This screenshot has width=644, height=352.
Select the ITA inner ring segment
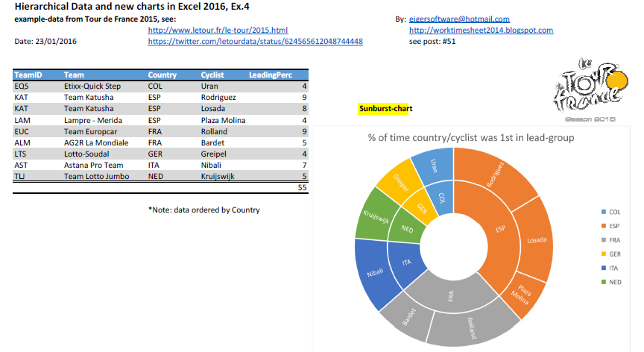coord(407,263)
